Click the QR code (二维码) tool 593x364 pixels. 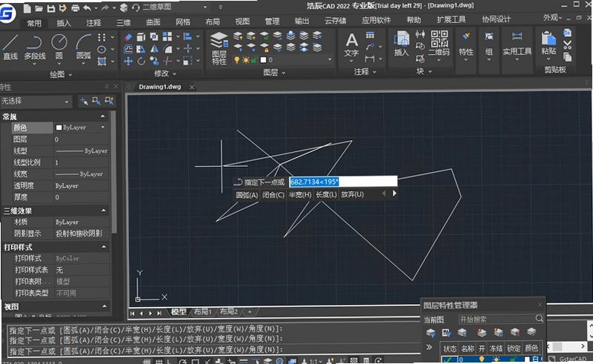pyautogui.click(x=440, y=44)
